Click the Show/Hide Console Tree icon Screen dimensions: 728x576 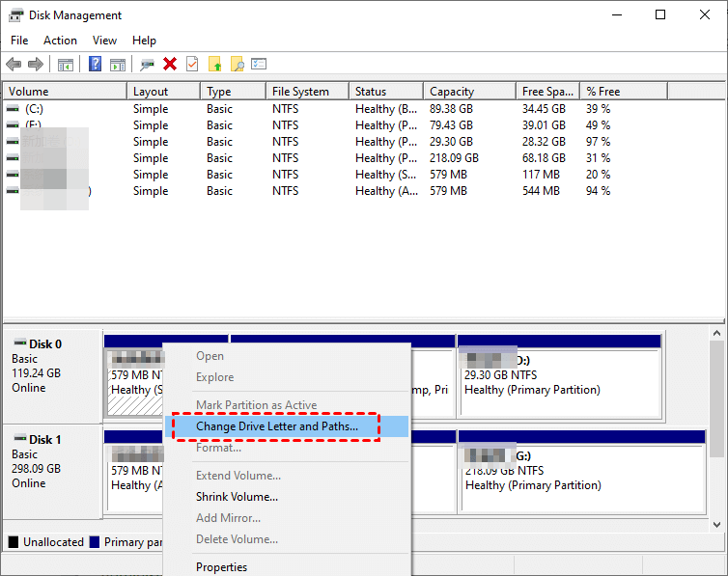click(x=65, y=65)
